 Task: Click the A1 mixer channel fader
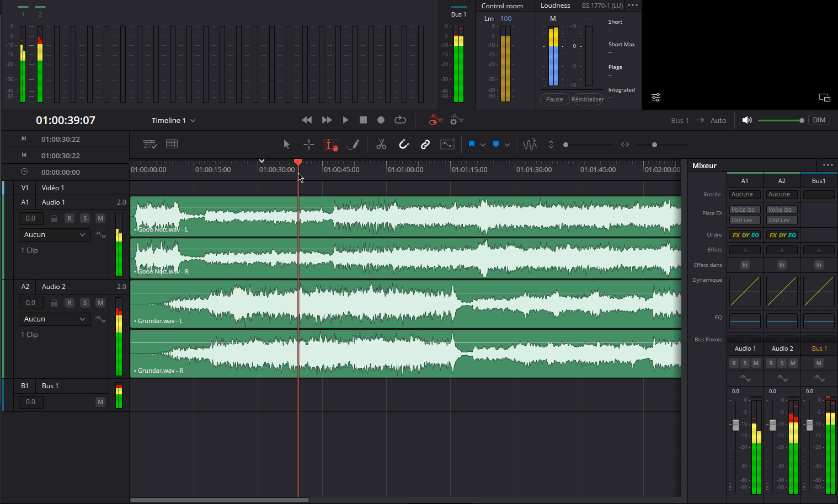(735, 425)
